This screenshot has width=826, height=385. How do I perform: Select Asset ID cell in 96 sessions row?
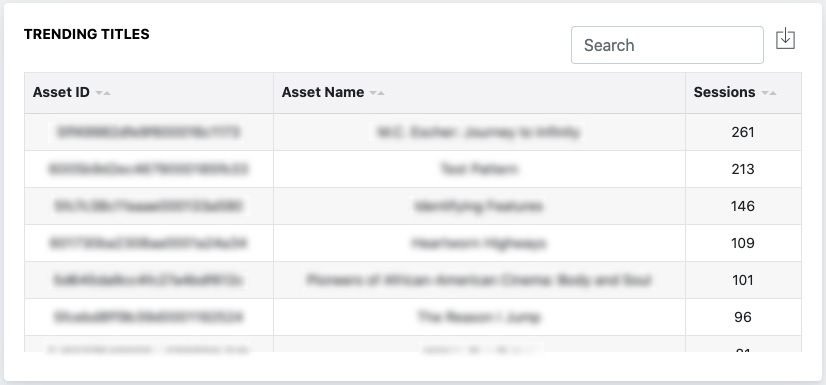point(149,317)
